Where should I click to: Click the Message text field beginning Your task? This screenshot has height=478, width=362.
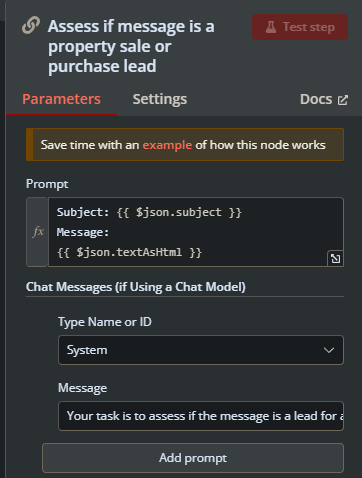(201, 416)
